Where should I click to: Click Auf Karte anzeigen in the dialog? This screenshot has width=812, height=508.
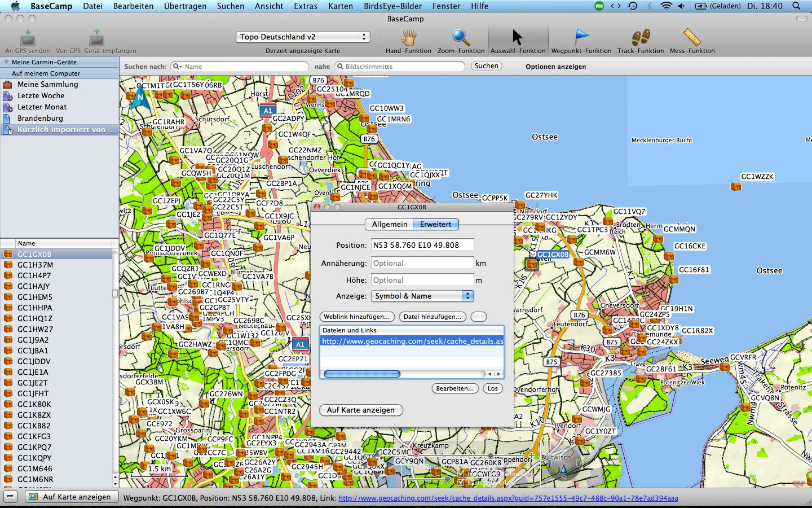coord(361,410)
